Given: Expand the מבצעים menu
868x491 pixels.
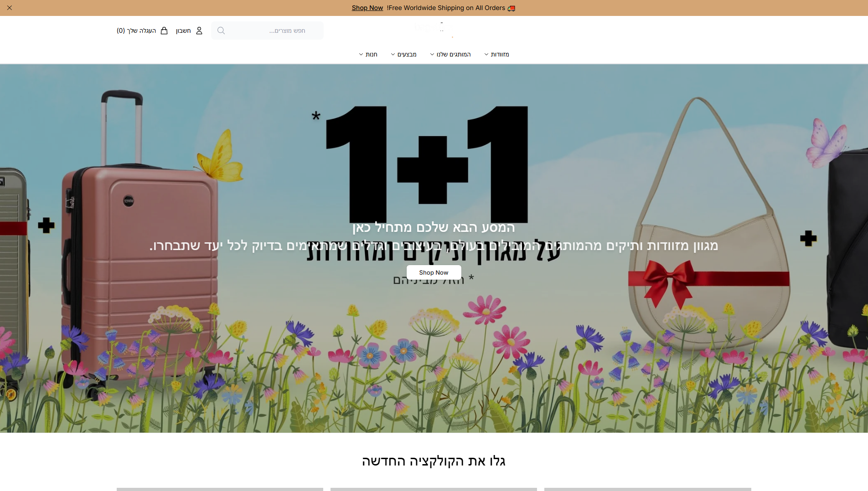Looking at the screenshot, I should click(x=403, y=54).
